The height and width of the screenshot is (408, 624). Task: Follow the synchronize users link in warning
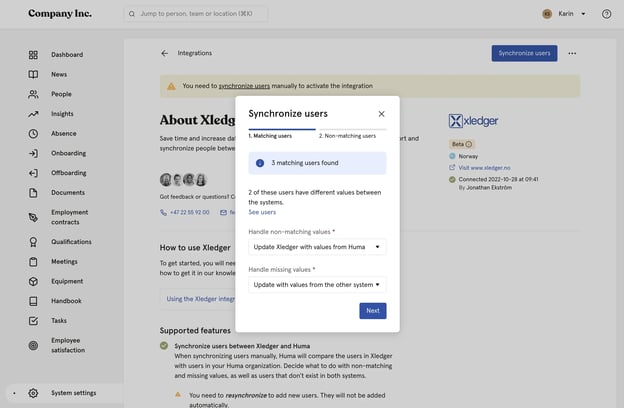tap(244, 86)
